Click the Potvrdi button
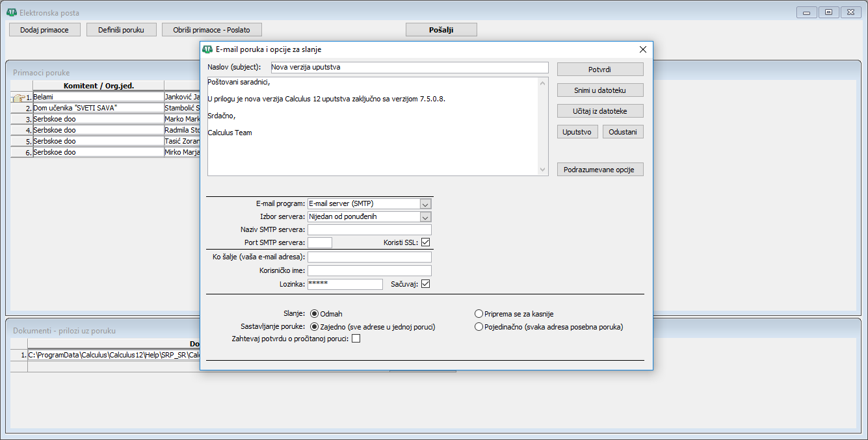868x440 pixels. 599,70
